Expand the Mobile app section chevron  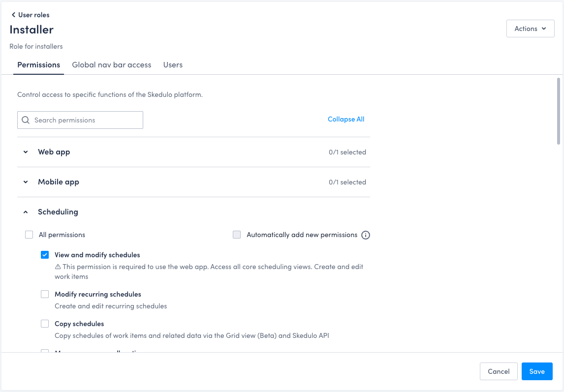[26, 182]
